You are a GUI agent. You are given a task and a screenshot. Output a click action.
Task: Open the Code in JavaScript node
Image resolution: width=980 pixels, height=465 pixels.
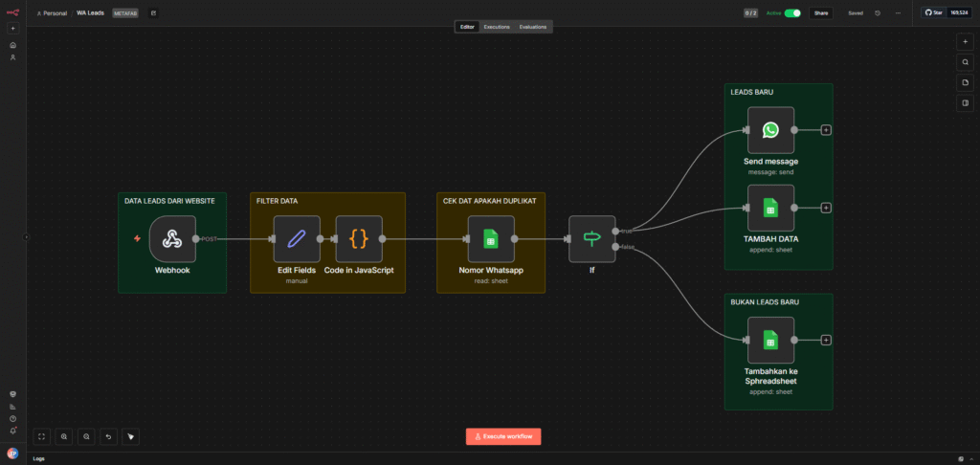(359, 239)
